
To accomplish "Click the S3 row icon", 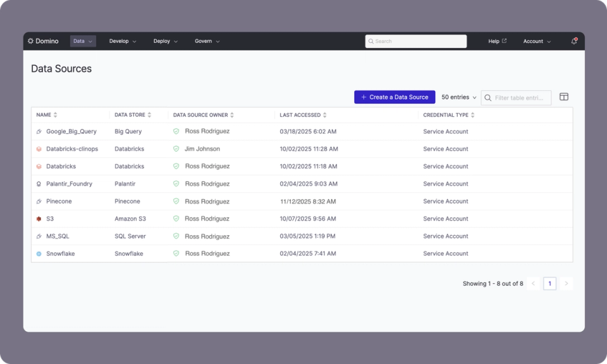I will (x=39, y=219).
